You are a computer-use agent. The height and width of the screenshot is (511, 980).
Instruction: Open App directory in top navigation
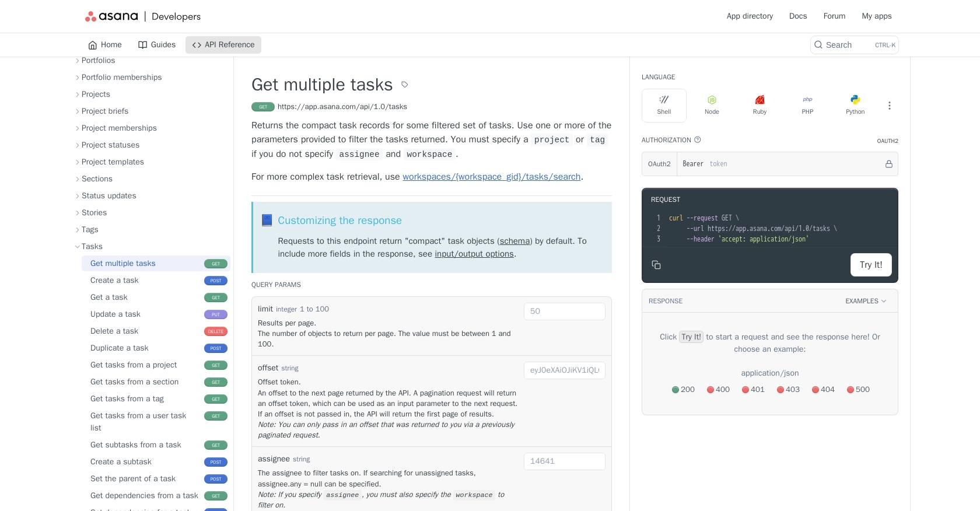pos(750,16)
